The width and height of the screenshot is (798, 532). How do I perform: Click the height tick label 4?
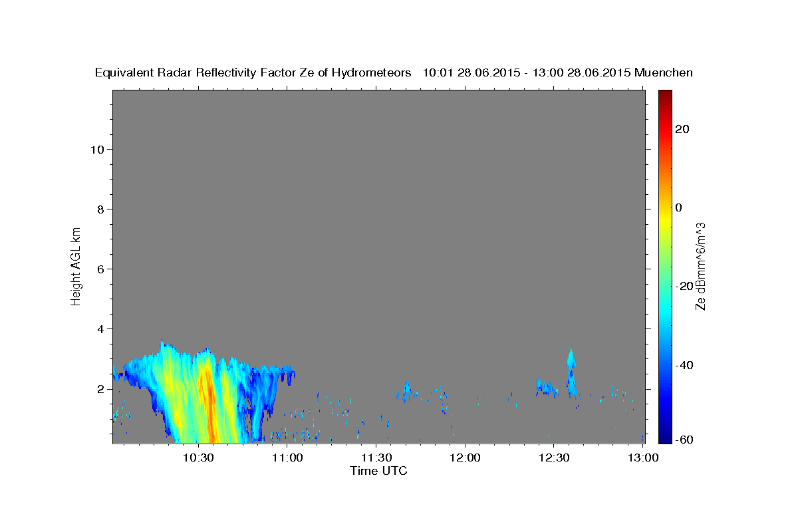click(101, 329)
